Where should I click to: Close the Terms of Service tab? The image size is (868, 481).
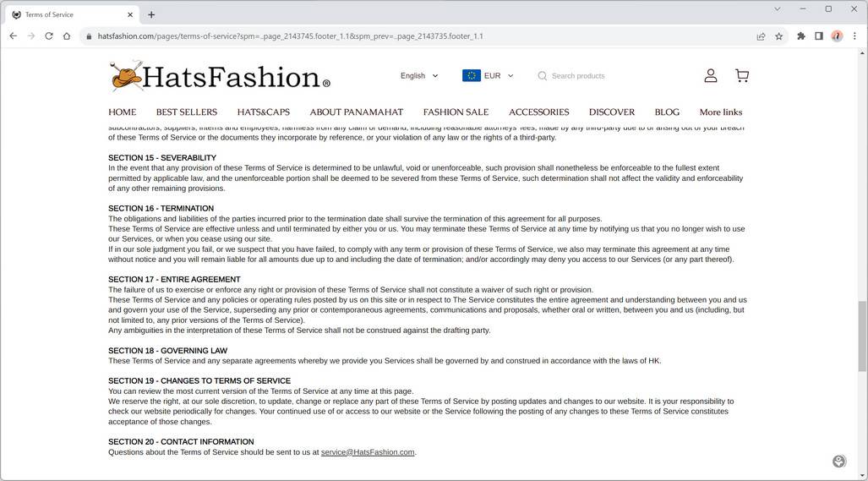130,15
